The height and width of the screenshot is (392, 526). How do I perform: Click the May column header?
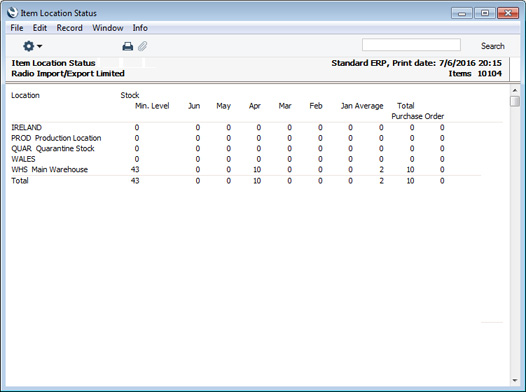pyautogui.click(x=223, y=106)
